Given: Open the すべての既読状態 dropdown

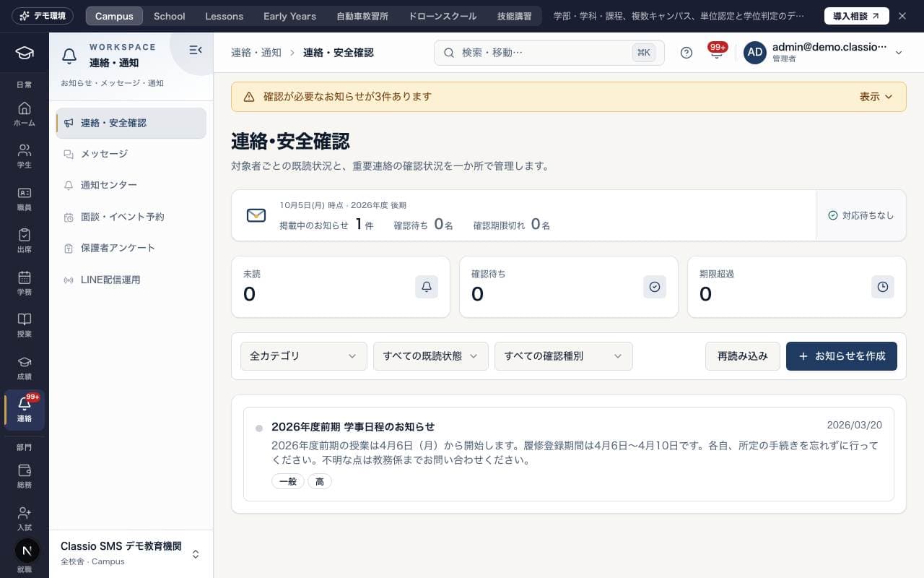Looking at the screenshot, I should click(431, 356).
